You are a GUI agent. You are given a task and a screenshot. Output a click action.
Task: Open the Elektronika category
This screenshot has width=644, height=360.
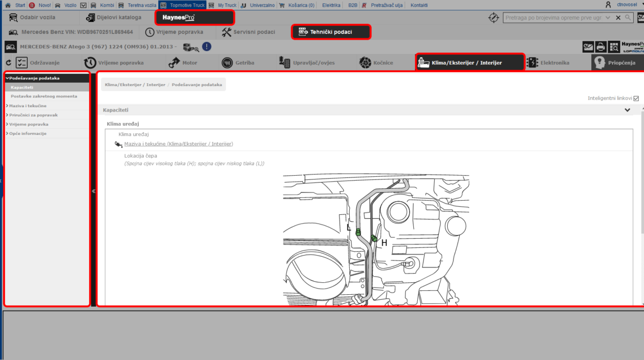(548, 63)
